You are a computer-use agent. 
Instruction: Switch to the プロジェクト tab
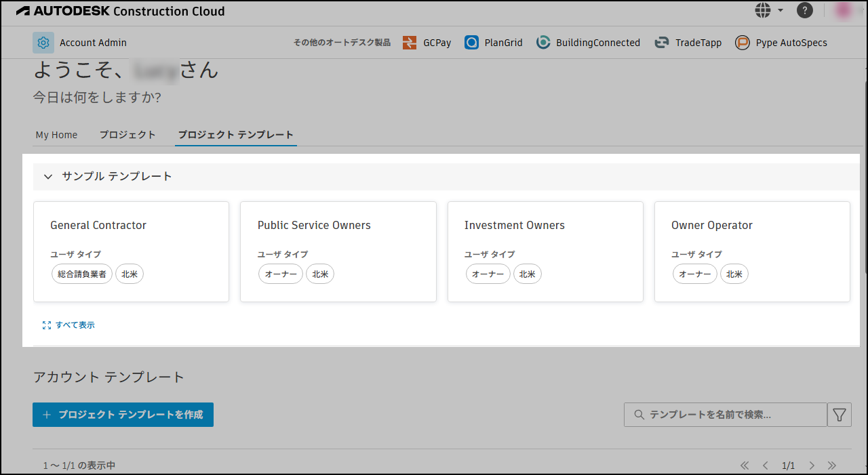(x=127, y=135)
